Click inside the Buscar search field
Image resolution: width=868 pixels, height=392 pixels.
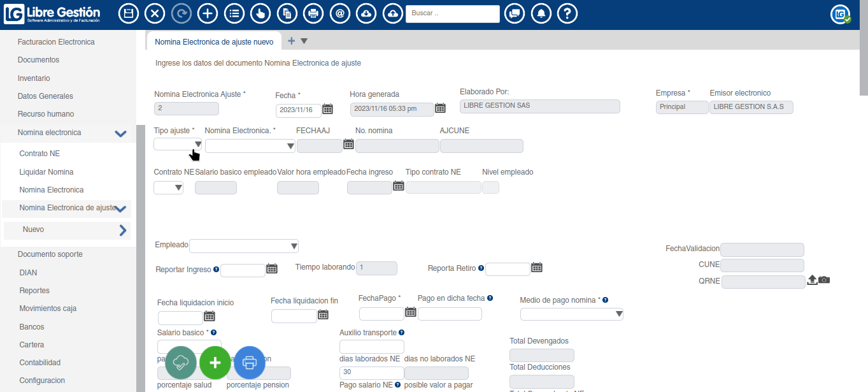tap(453, 13)
